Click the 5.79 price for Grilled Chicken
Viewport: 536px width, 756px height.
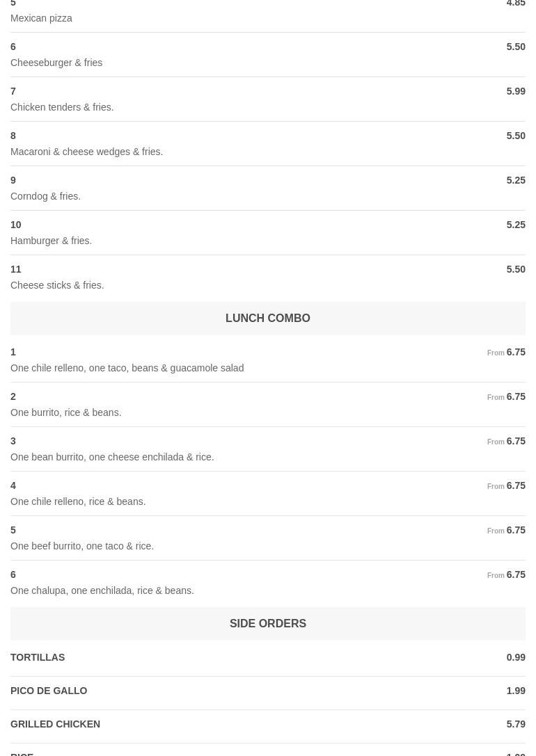[x=515, y=724]
